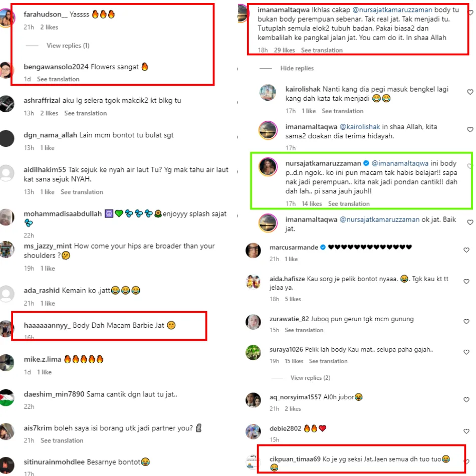Viewport: 476px width, 476px height.
Task: Open 'See translation' on ashraffrizal's comment
Action: [x=85, y=113]
